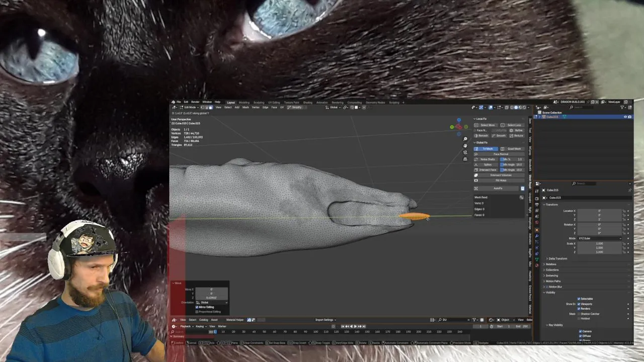Click the outliner search field
644x362 pixels.
point(583,107)
